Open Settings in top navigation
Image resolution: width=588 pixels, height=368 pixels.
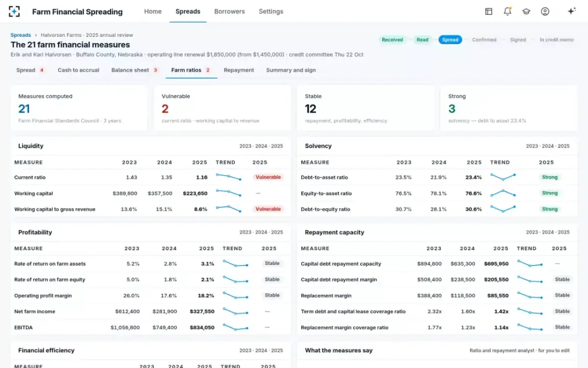[x=271, y=11]
